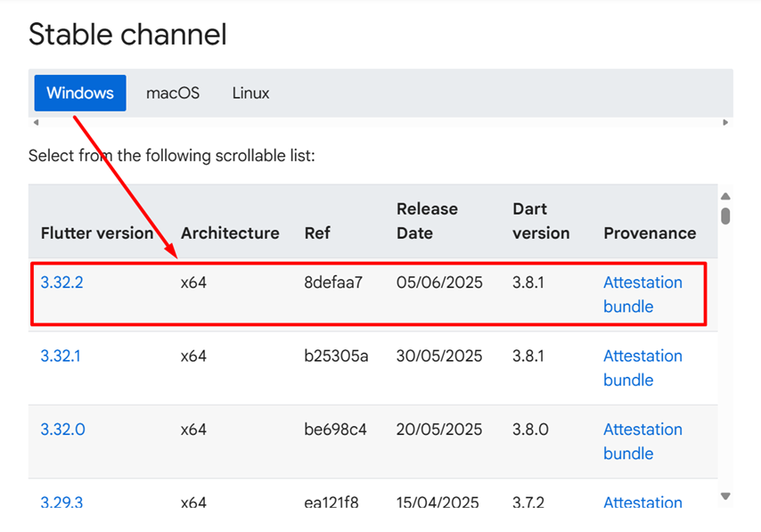Click the Release Date column header
This screenshot has height=532, width=761.
(x=427, y=221)
